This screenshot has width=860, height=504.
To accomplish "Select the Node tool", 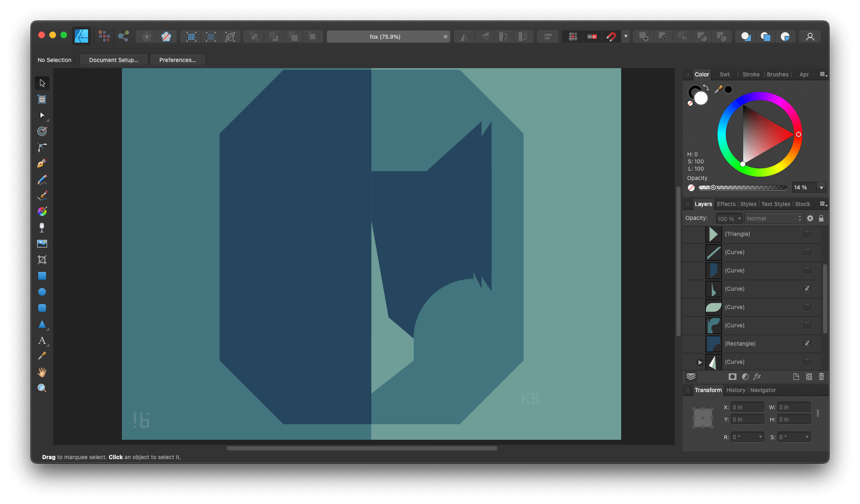I will (x=42, y=115).
